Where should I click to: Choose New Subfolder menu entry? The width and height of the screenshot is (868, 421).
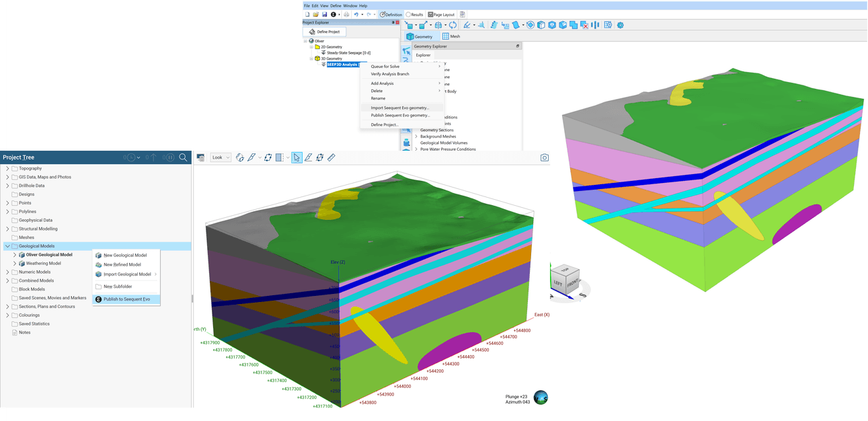coord(126,286)
